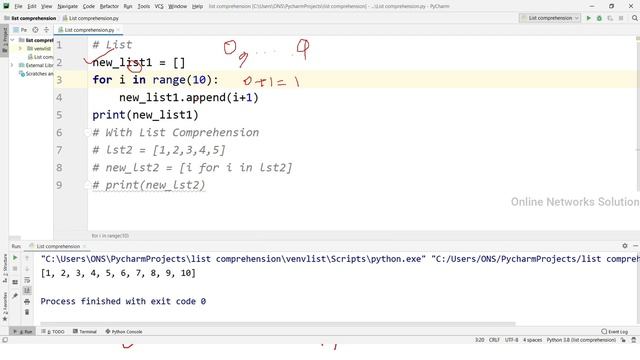Viewport: 640px width, 360px height.
Task: Open Python 3.8 interpreter selector in status bar
Action: [x=581, y=340]
